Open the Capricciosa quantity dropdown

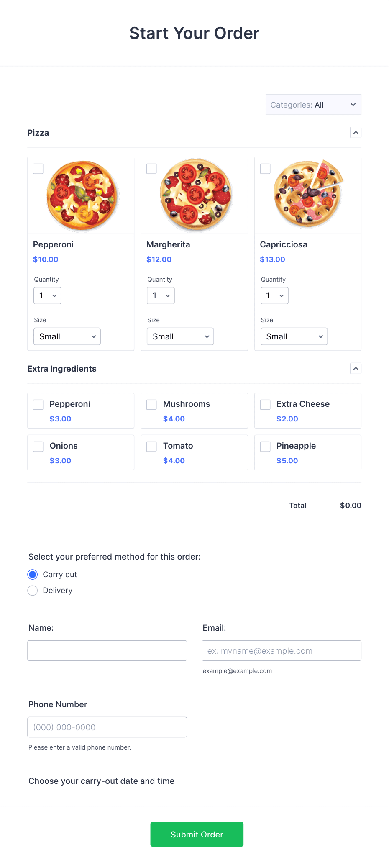tap(274, 295)
